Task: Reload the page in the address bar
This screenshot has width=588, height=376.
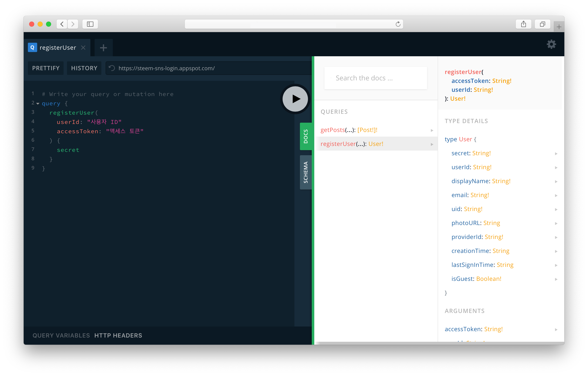Action: pyautogui.click(x=398, y=24)
